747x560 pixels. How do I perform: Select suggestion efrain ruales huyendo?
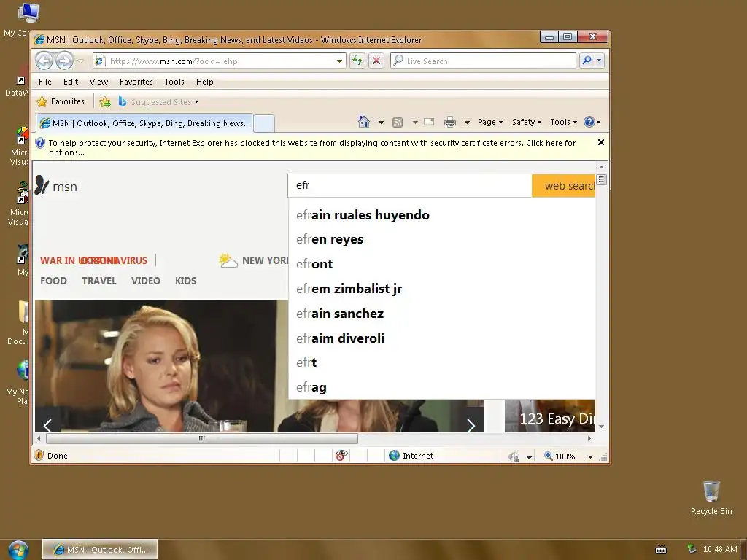[442, 215]
